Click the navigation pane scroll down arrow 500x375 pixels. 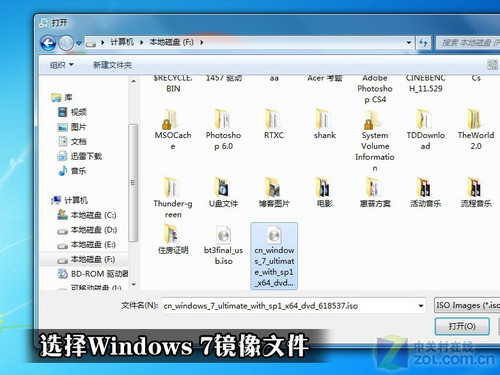(133, 285)
